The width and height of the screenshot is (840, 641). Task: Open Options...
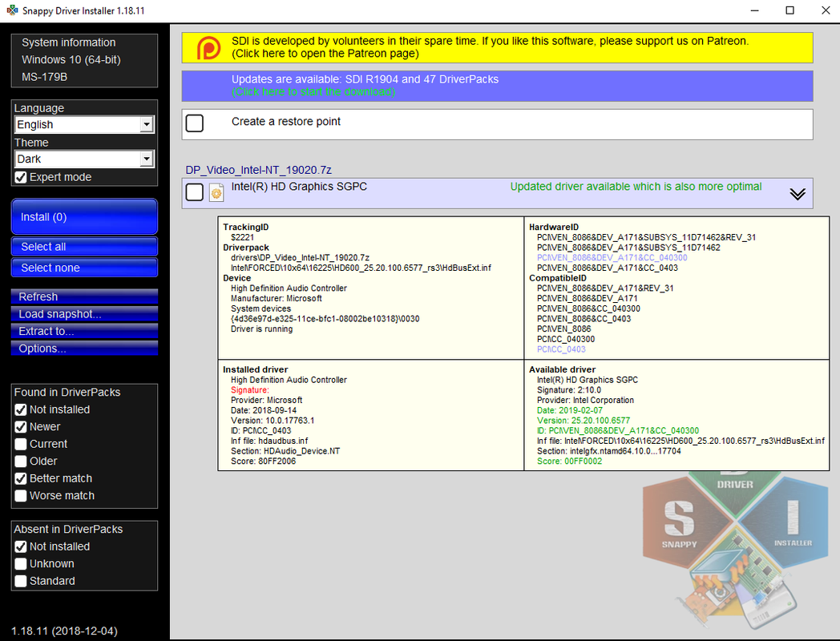85,348
